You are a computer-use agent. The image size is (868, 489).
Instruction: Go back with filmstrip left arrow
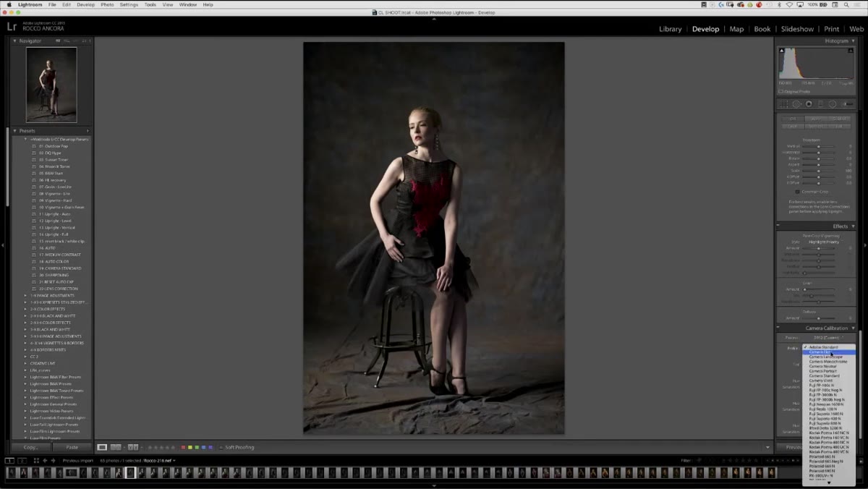(45, 460)
